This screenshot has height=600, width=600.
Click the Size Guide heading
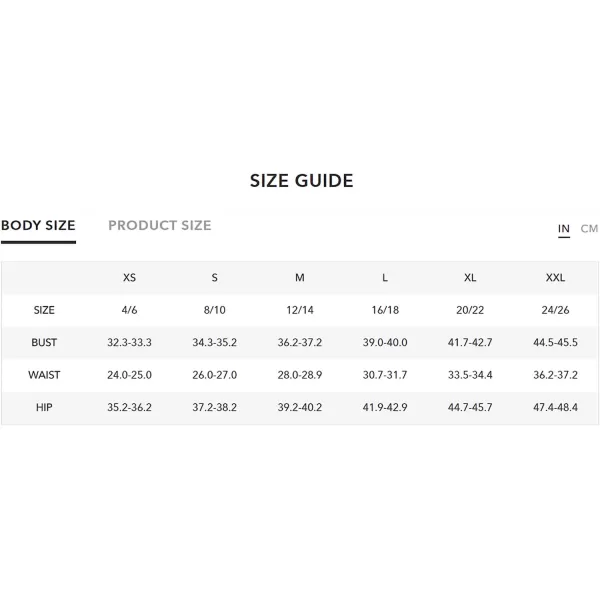pos(302,181)
